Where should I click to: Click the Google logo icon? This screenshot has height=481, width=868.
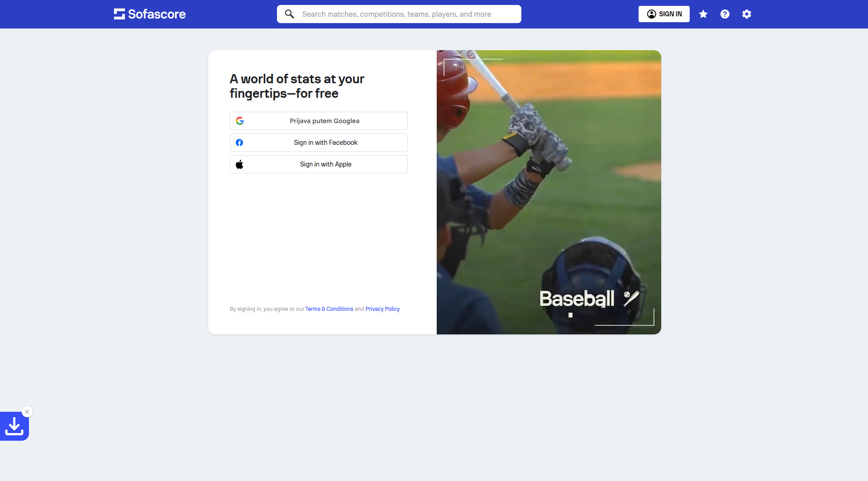(240, 121)
